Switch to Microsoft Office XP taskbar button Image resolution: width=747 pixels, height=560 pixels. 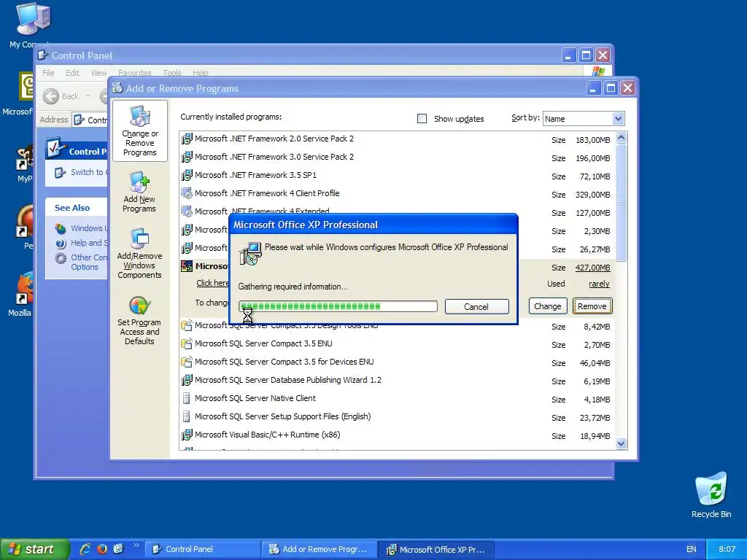point(436,549)
